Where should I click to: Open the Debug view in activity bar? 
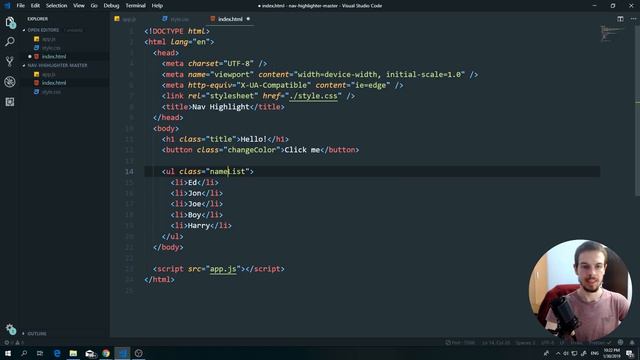10,82
